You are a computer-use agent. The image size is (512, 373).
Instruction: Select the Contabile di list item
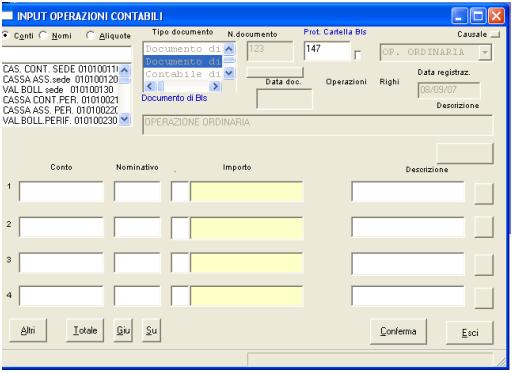183,74
